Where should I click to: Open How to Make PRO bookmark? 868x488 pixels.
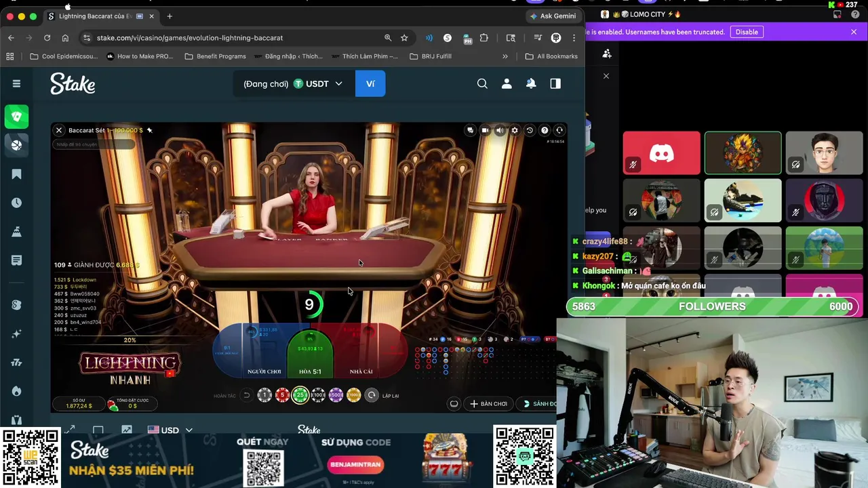pyautogui.click(x=140, y=56)
